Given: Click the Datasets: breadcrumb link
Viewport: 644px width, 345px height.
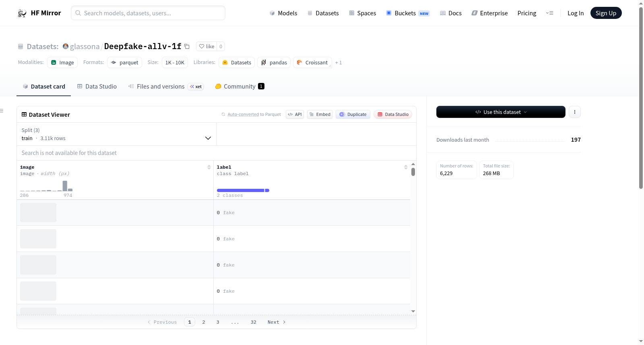Looking at the screenshot, I should (43, 47).
